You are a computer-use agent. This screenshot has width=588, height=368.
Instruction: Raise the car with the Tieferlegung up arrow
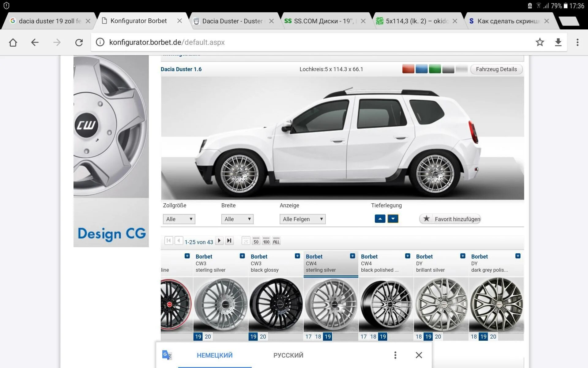380,219
